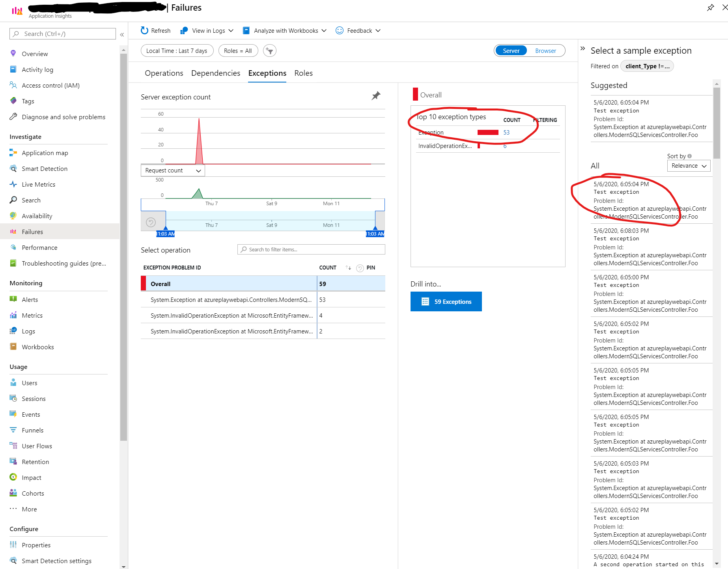This screenshot has height=569, width=728.
Task: Click the right handle of the time range slider
Action: [375, 229]
